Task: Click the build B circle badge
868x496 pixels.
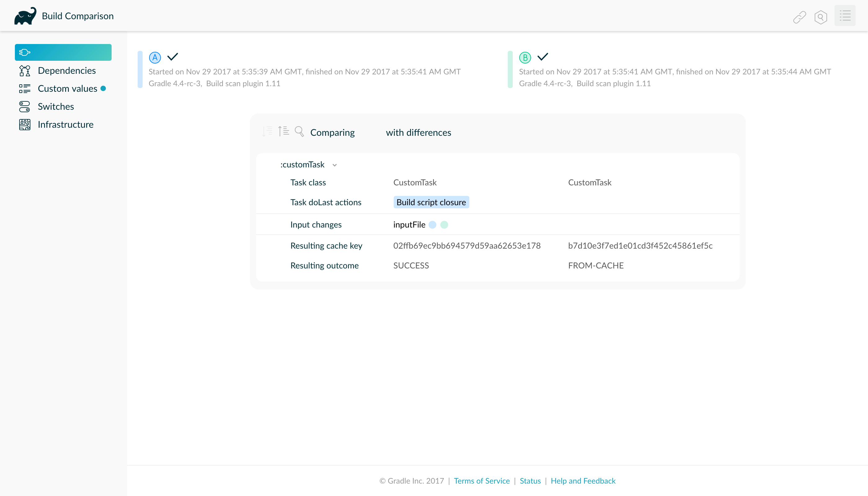Action: [x=525, y=58]
